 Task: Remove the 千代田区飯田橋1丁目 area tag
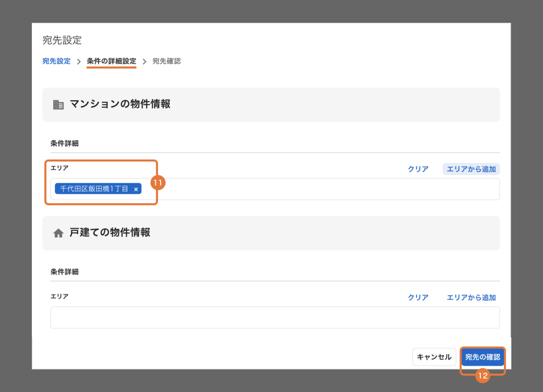[136, 189]
